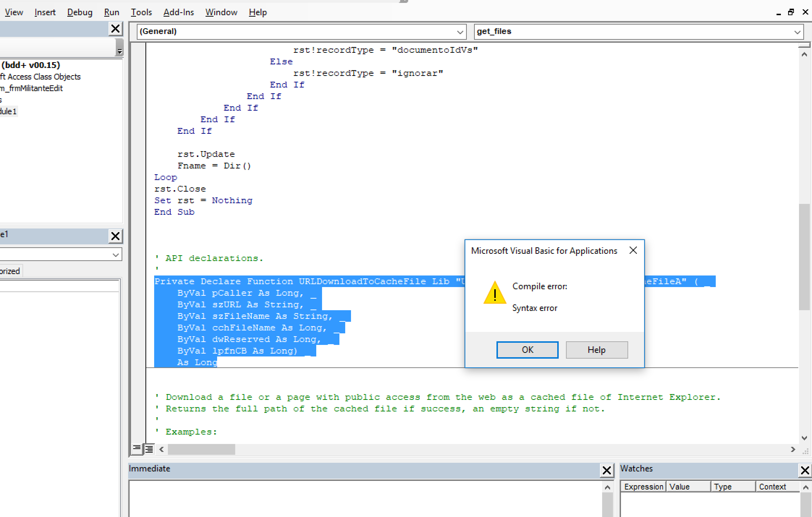Image resolution: width=812 pixels, height=517 pixels.
Task: Close the Properties panel
Action: pos(115,236)
